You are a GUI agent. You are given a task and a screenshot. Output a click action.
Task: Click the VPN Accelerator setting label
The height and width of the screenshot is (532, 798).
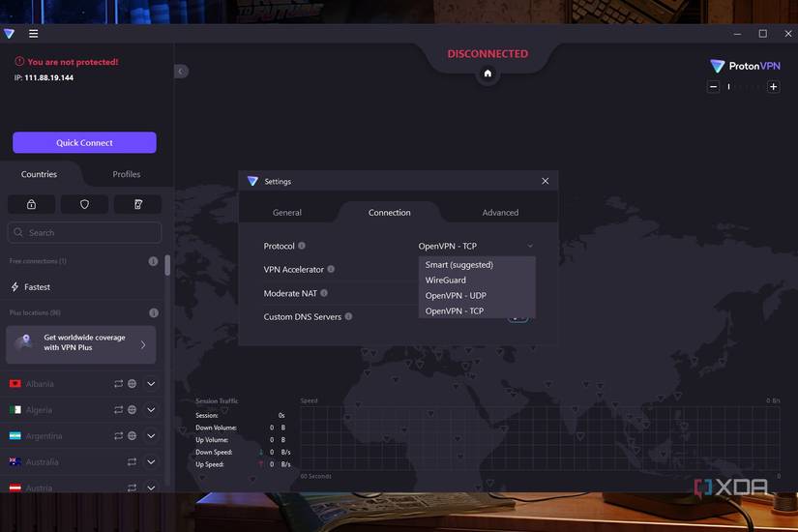pos(294,269)
